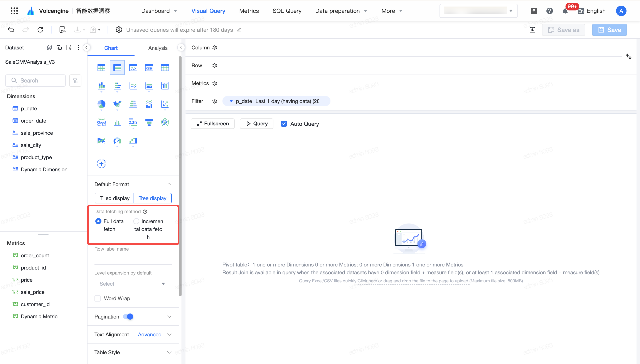This screenshot has width=640, height=364.
Task: Open Filter settings gear icon
Action: (215, 101)
